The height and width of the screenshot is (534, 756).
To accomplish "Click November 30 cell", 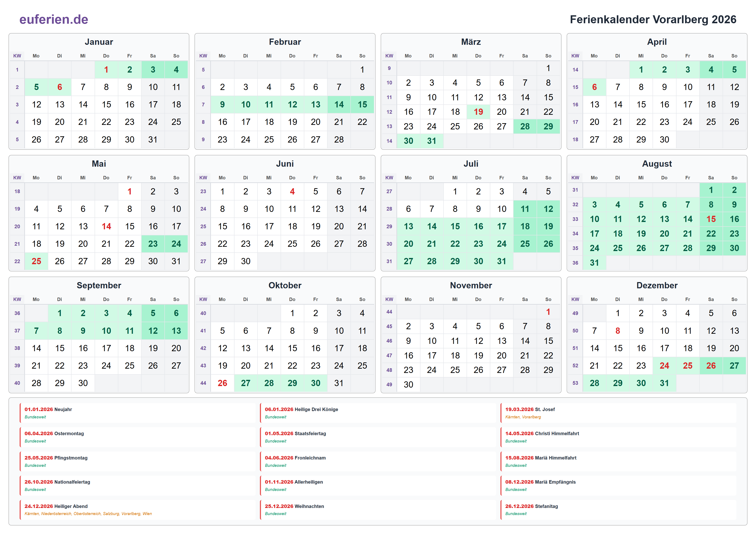I will (408, 384).
